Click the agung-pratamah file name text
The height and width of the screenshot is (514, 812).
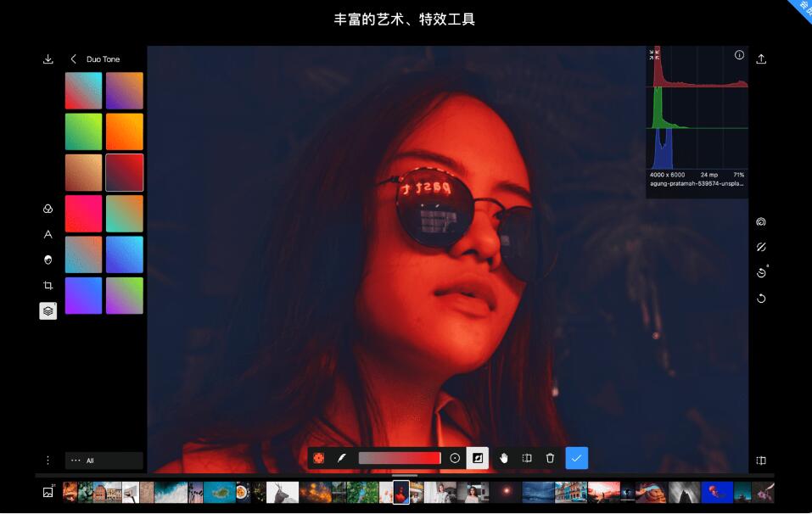pyautogui.click(x=697, y=183)
